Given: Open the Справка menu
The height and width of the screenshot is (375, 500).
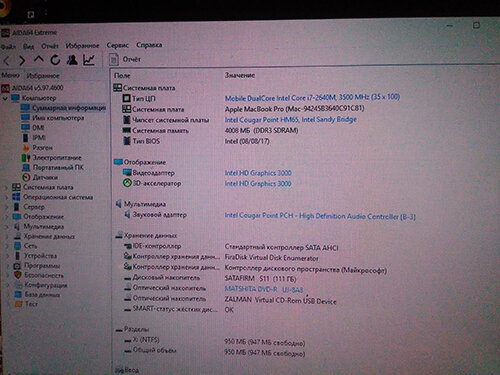Looking at the screenshot, I should point(149,45).
